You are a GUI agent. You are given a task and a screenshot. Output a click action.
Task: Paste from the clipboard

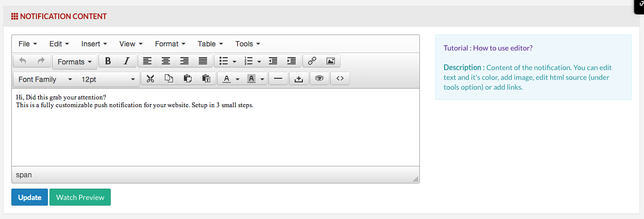[x=188, y=79]
